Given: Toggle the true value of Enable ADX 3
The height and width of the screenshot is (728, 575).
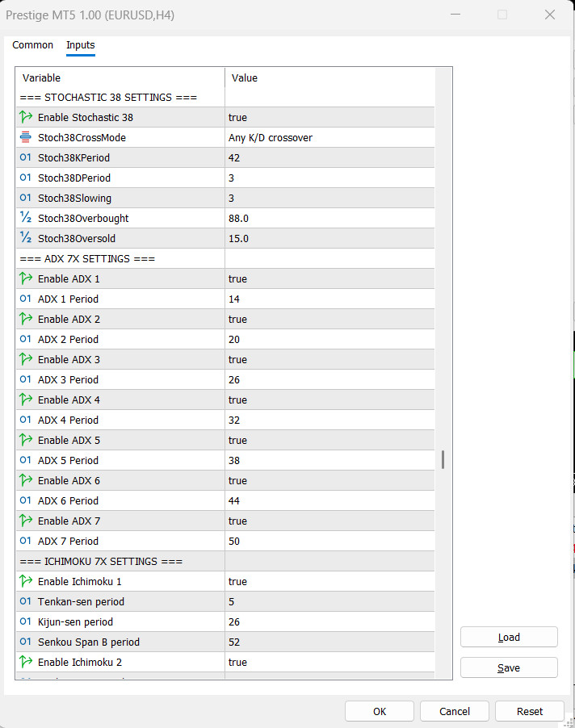Looking at the screenshot, I should (329, 359).
